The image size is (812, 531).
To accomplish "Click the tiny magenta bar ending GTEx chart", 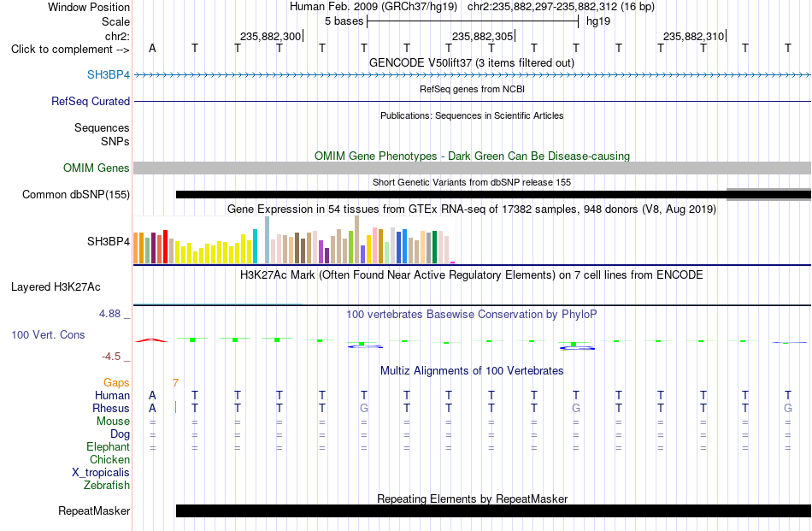I will click(x=453, y=263).
